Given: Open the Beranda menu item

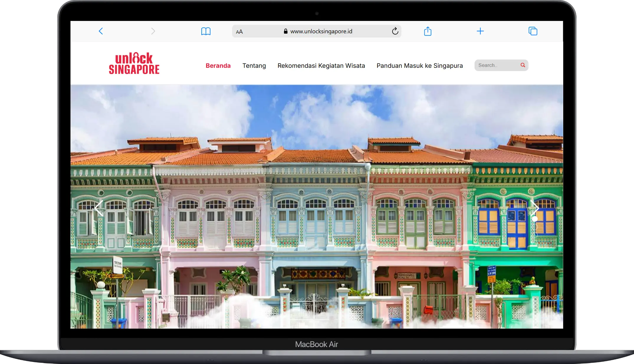Looking at the screenshot, I should coord(218,65).
